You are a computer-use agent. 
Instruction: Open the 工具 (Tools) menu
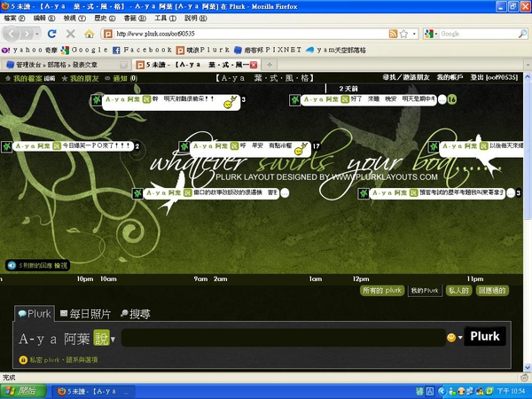165,19
